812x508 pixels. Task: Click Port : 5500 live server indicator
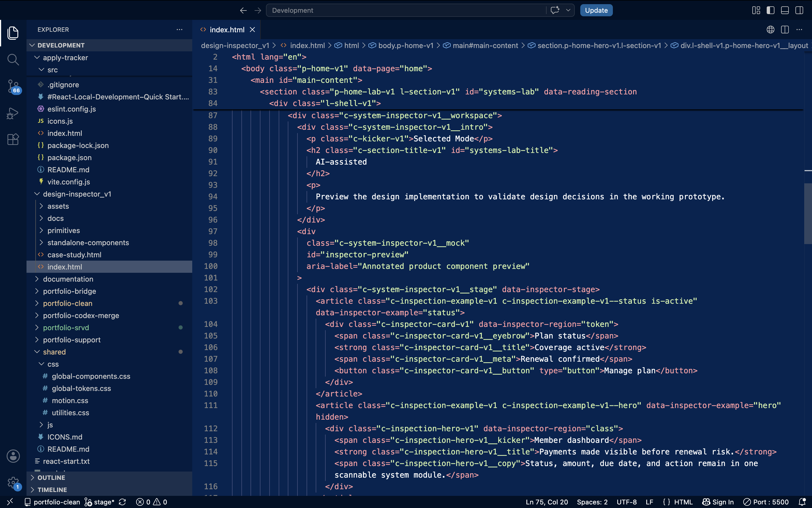[x=766, y=502]
